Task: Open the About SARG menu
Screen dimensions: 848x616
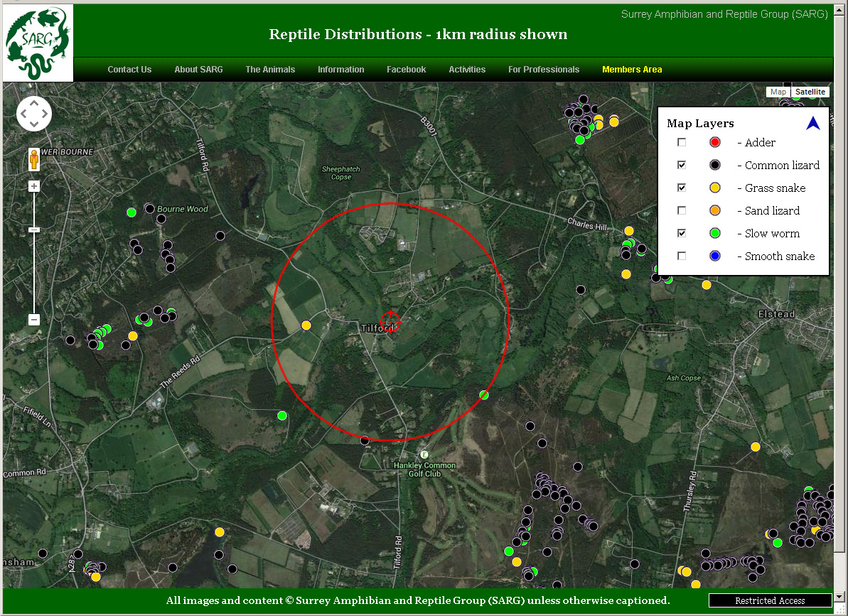Action: pos(198,69)
